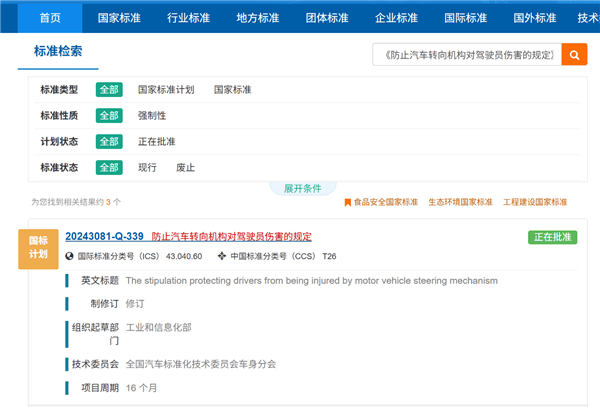The height and width of the screenshot is (408, 600).
Task: Choose 现行 in 标准状态 filter
Action: tap(147, 168)
